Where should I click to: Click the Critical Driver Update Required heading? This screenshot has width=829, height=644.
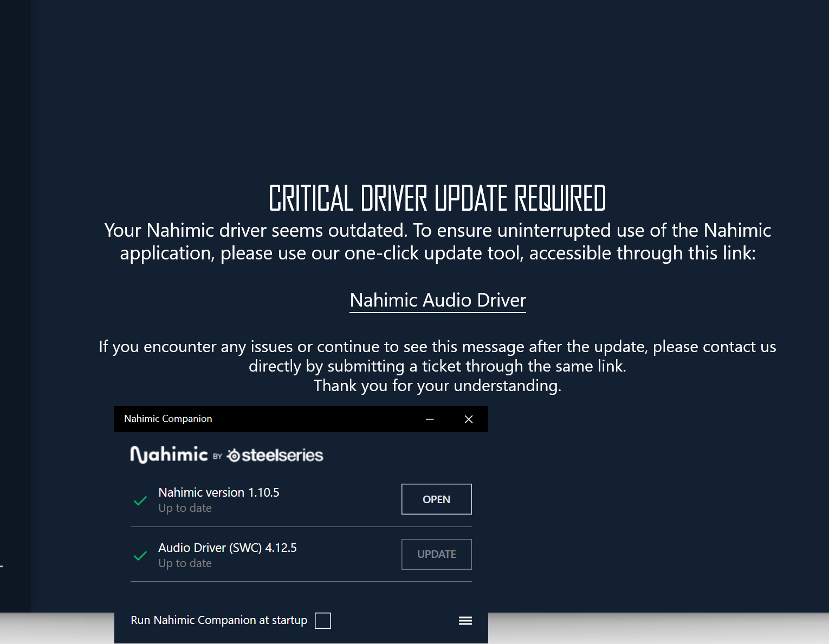tap(437, 198)
